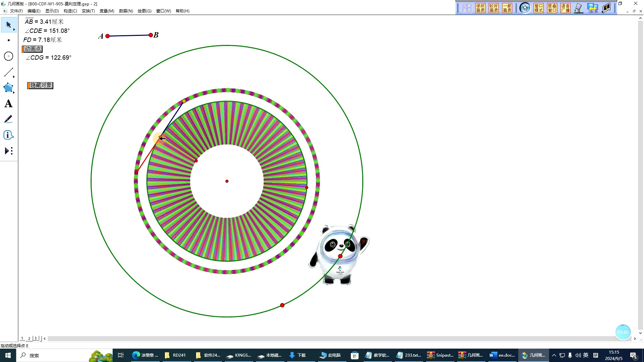This screenshot has height=362, width=644.
Task: Select the Marker pen tool
Action: (8, 119)
